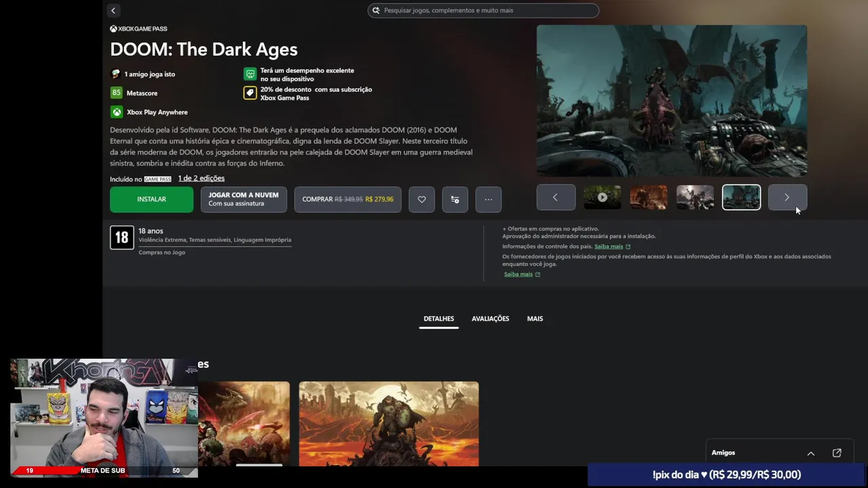Switch to the MAIS tab
Viewport: 868px width, 488px height.
point(535,319)
